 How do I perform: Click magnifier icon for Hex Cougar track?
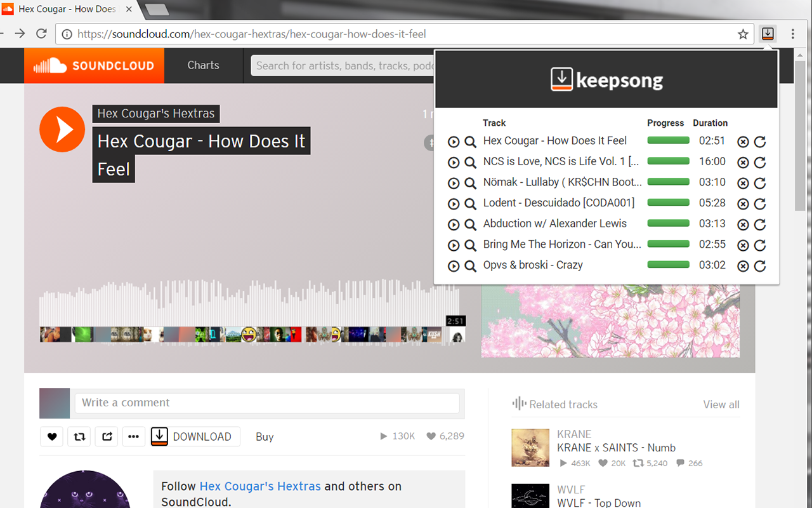[x=470, y=142]
